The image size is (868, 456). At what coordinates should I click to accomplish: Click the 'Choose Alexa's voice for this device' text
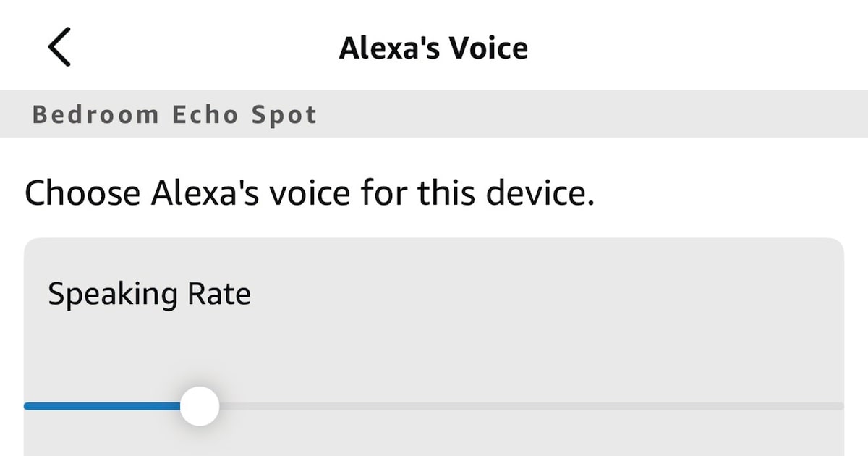(x=309, y=194)
